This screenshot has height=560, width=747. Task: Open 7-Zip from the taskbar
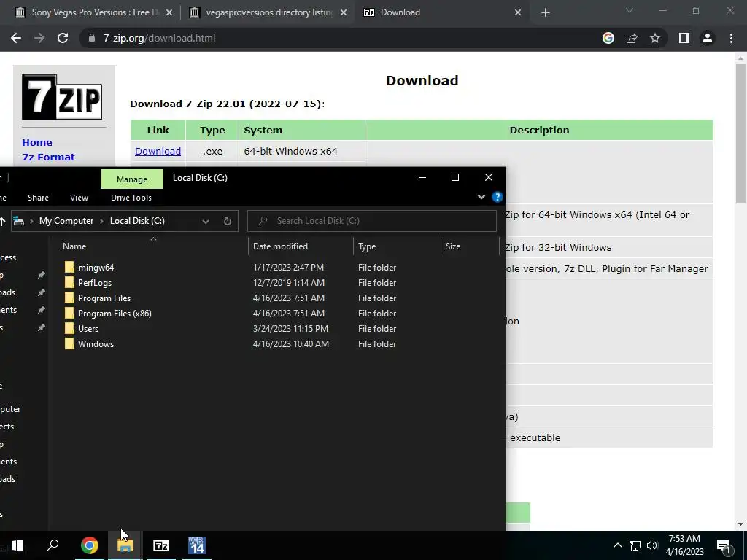click(x=161, y=545)
